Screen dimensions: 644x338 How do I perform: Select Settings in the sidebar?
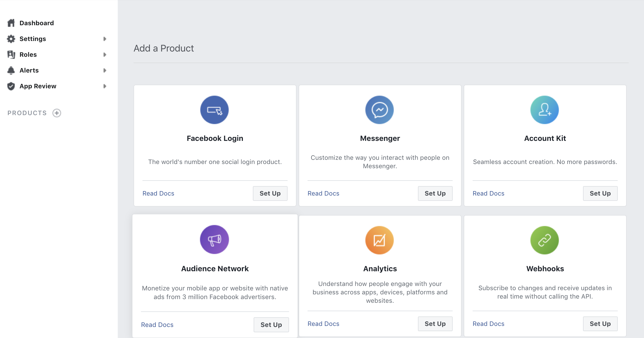pyautogui.click(x=33, y=39)
